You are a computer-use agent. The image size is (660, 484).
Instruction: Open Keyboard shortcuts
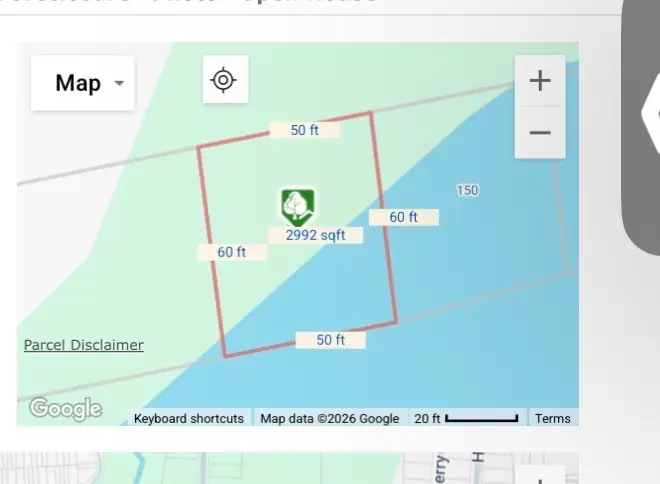(189, 419)
